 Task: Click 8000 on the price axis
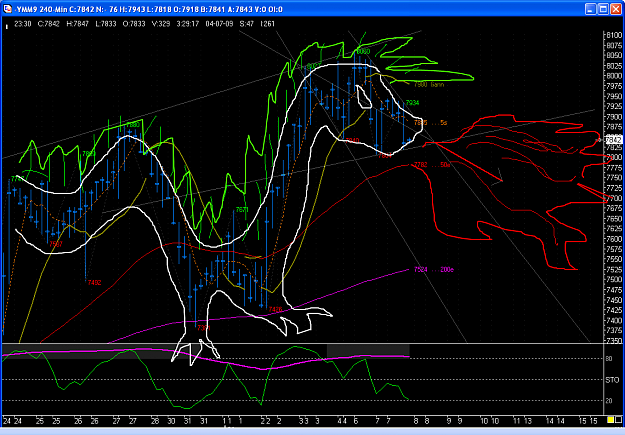pos(614,76)
